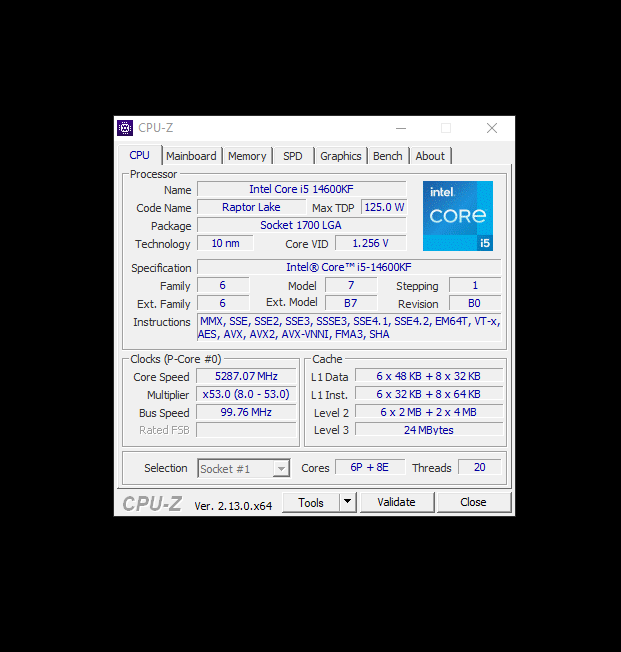Click the Level 2 cache value
This screenshot has width=621, height=652.
(x=429, y=412)
